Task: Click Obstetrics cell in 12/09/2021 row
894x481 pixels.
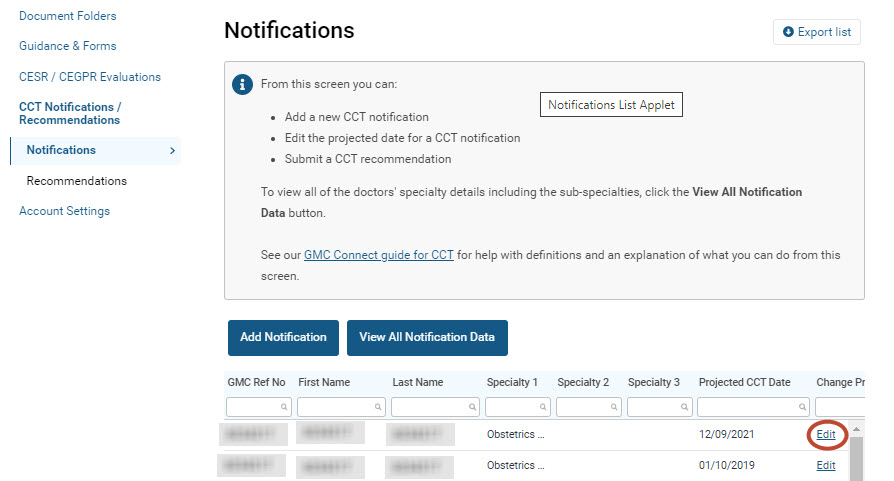Action: click(515, 434)
